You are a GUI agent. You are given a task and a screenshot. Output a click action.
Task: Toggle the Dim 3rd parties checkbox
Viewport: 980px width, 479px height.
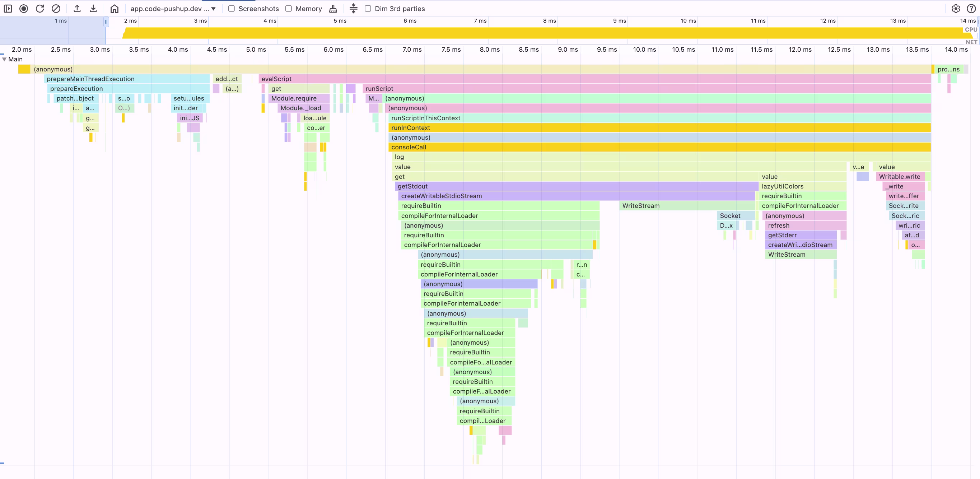368,8
